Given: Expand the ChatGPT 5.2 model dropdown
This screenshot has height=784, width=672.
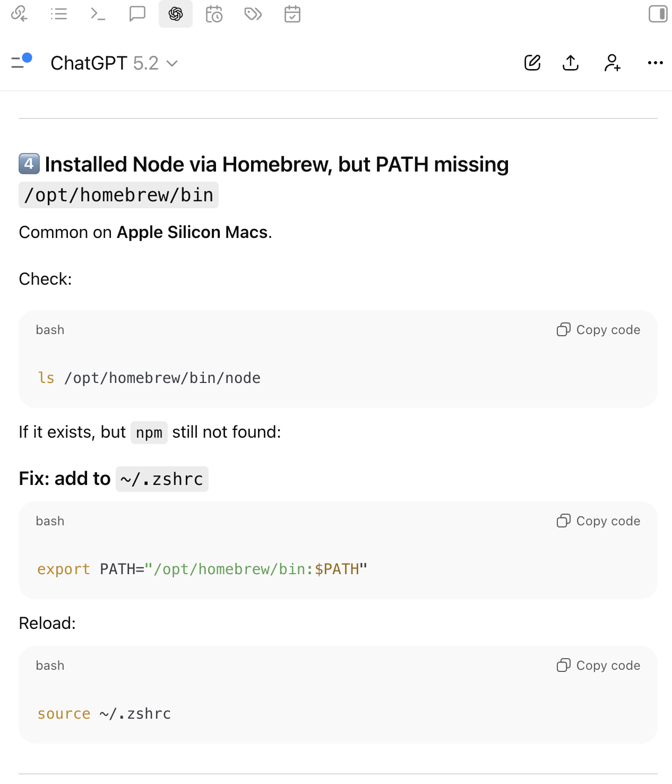Looking at the screenshot, I should tap(114, 63).
